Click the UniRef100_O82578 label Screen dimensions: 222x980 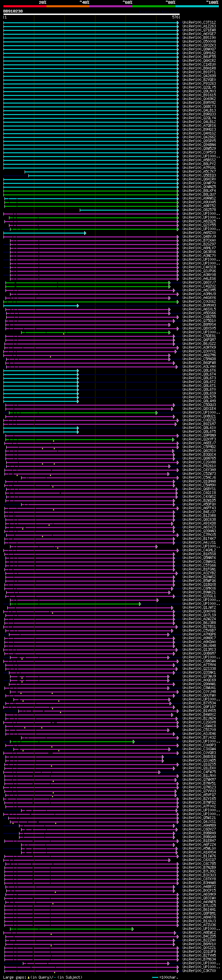199,210
